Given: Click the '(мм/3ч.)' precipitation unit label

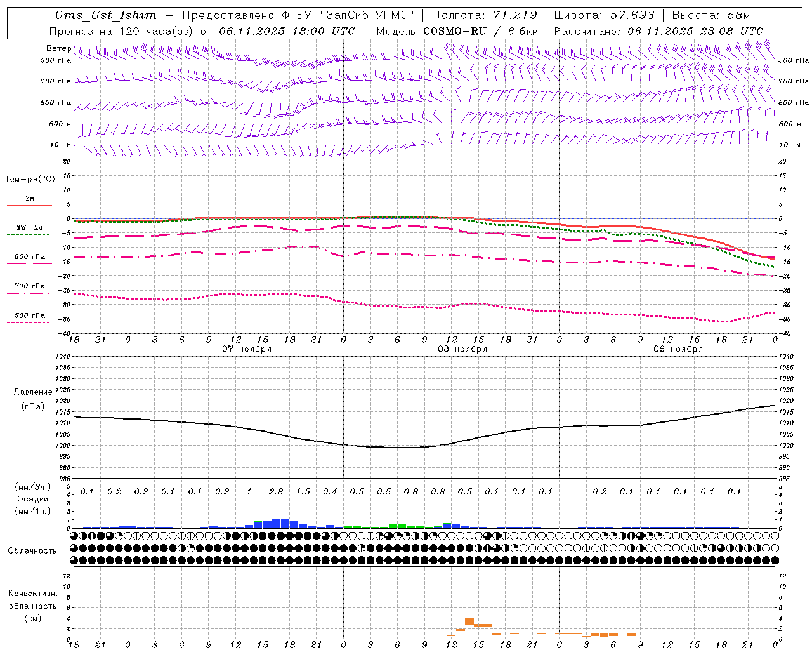Looking at the screenshot, I should click(33, 487).
